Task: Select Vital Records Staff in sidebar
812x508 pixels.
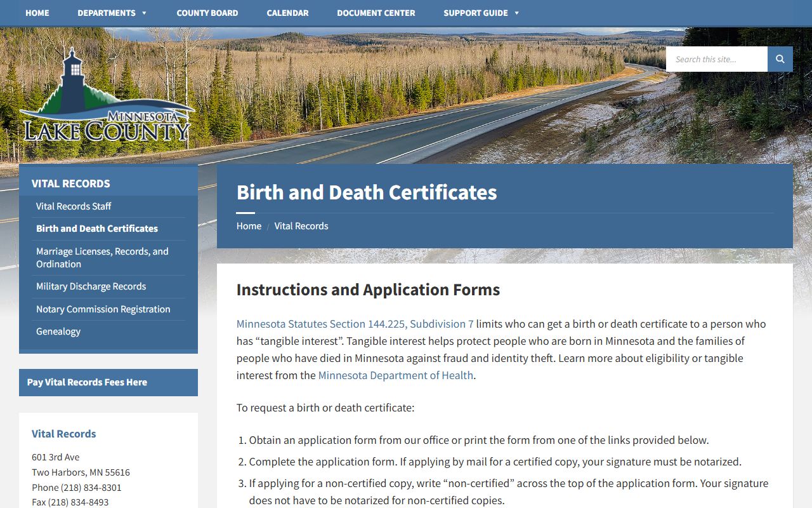Action: (x=74, y=206)
